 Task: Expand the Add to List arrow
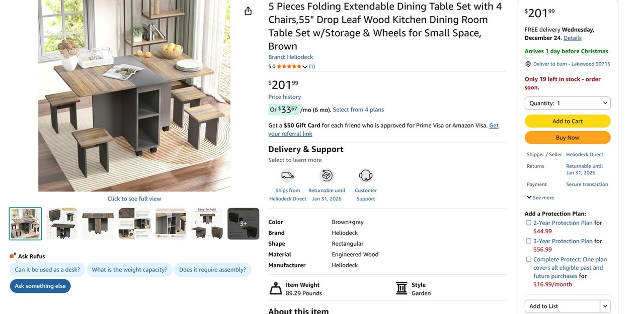[x=605, y=306]
